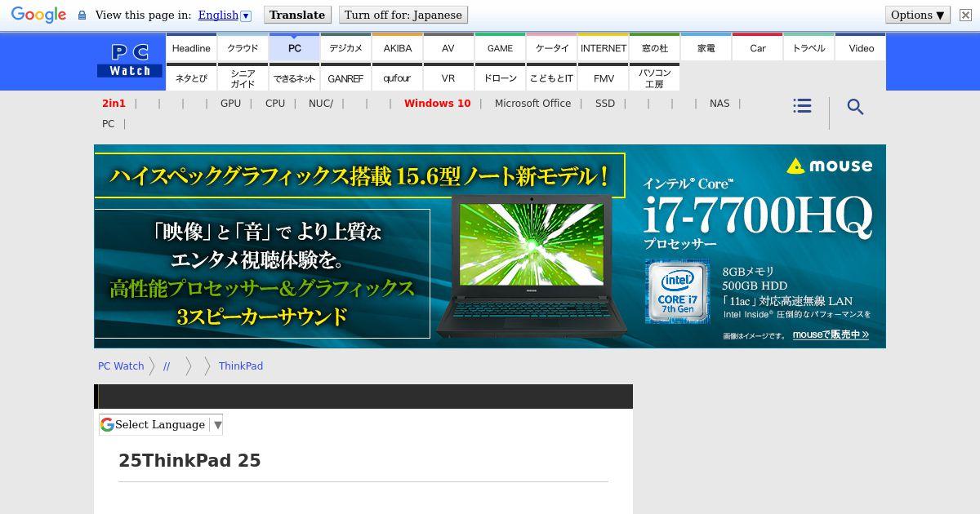The height and width of the screenshot is (514, 980).
Task: Click the lock icon in translate bar
Action: pyautogui.click(x=82, y=15)
